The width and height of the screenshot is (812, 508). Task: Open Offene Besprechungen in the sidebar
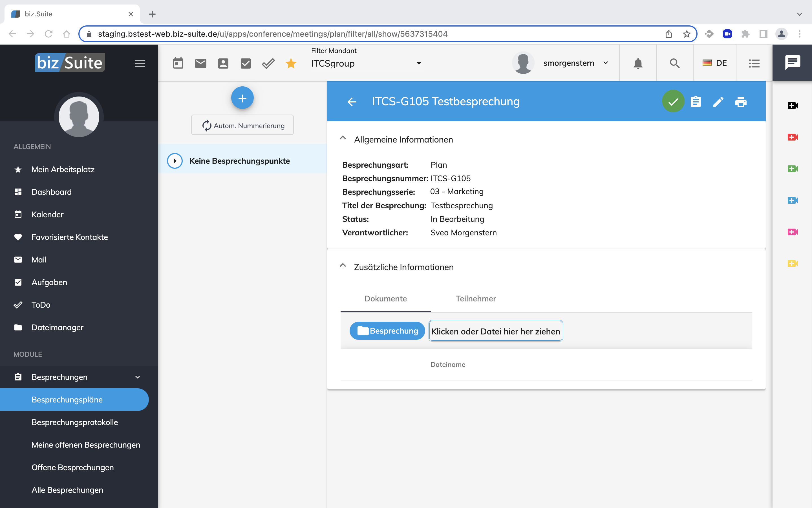click(x=72, y=467)
